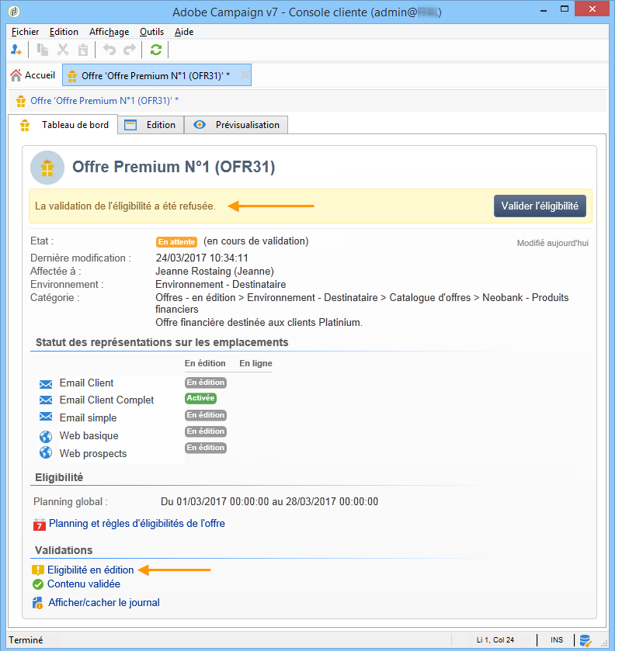636x672 pixels.
Task: Click the Planning global date range value
Action: pos(269,502)
